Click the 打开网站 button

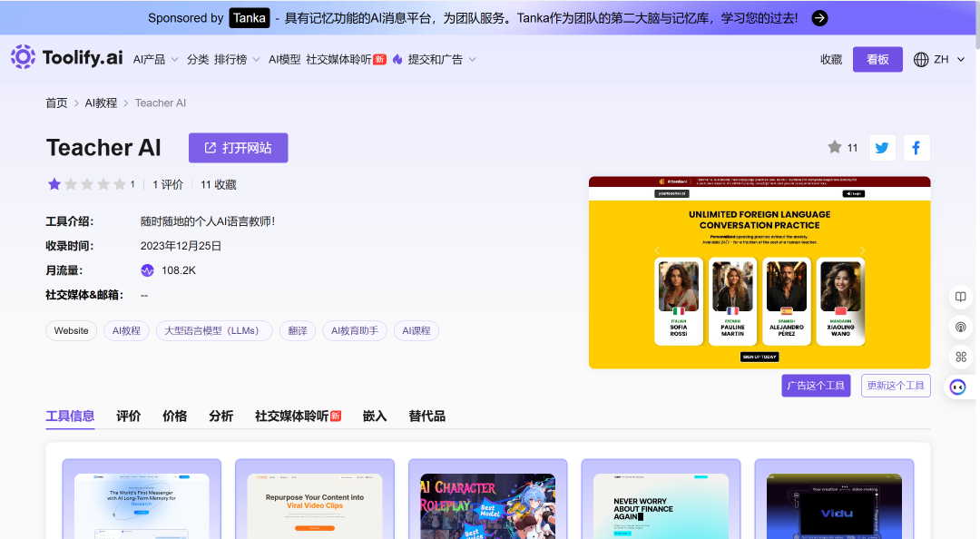[x=238, y=148]
